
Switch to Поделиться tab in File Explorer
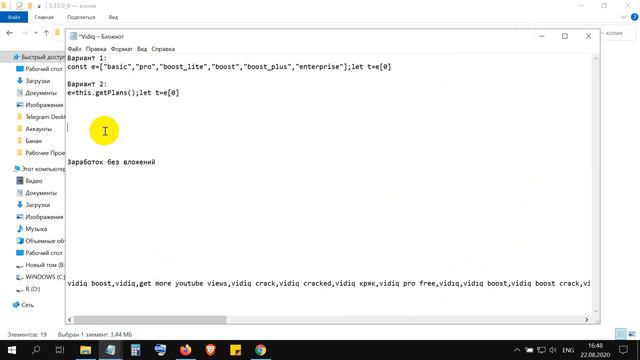point(81,17)
